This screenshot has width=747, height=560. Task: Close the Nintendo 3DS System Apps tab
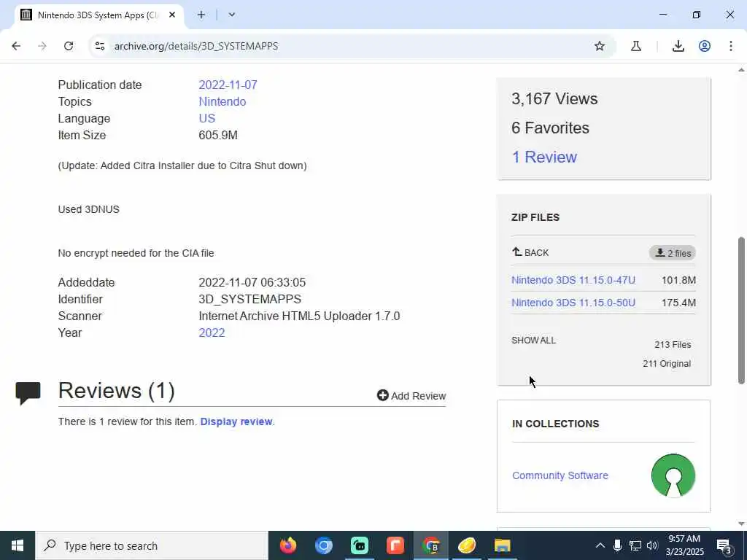click(172, 15)
